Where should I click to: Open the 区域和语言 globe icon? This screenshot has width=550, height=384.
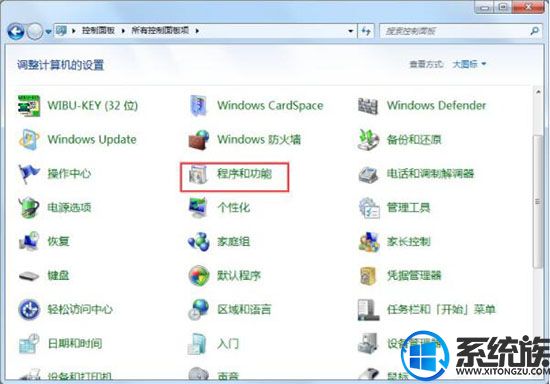[x=199, y=309]
